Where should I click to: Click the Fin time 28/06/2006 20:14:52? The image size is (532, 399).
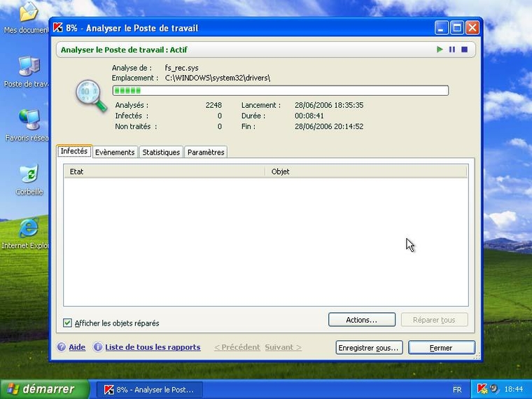tap(329, 127)
